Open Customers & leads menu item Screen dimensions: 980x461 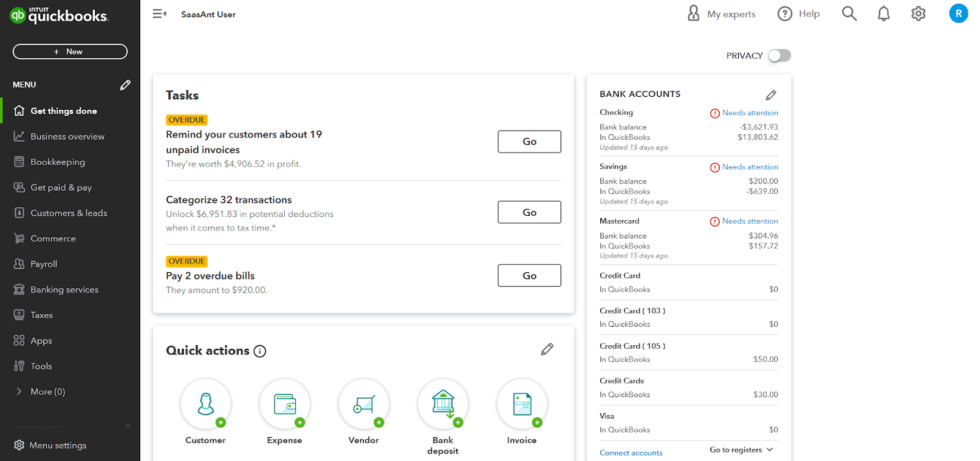pyautogui.click(x=70, y=213)
